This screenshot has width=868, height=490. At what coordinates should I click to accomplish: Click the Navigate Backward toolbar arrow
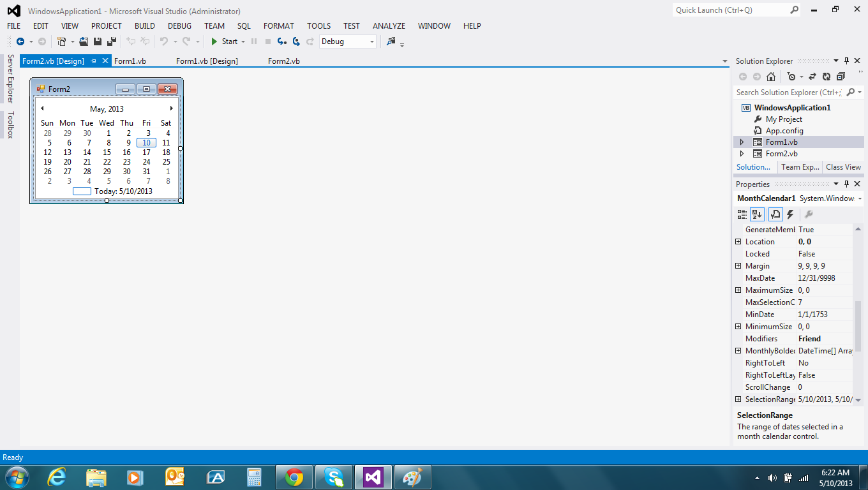(20, 41)
